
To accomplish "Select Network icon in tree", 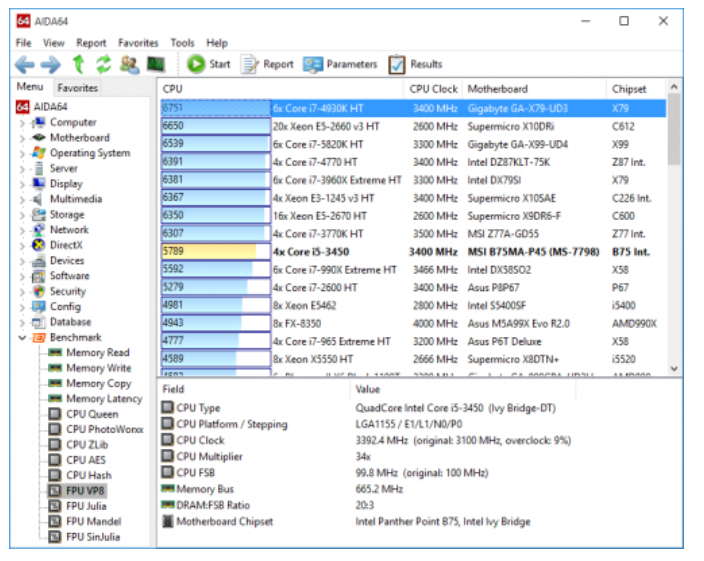I will click(x=39, y=230).
